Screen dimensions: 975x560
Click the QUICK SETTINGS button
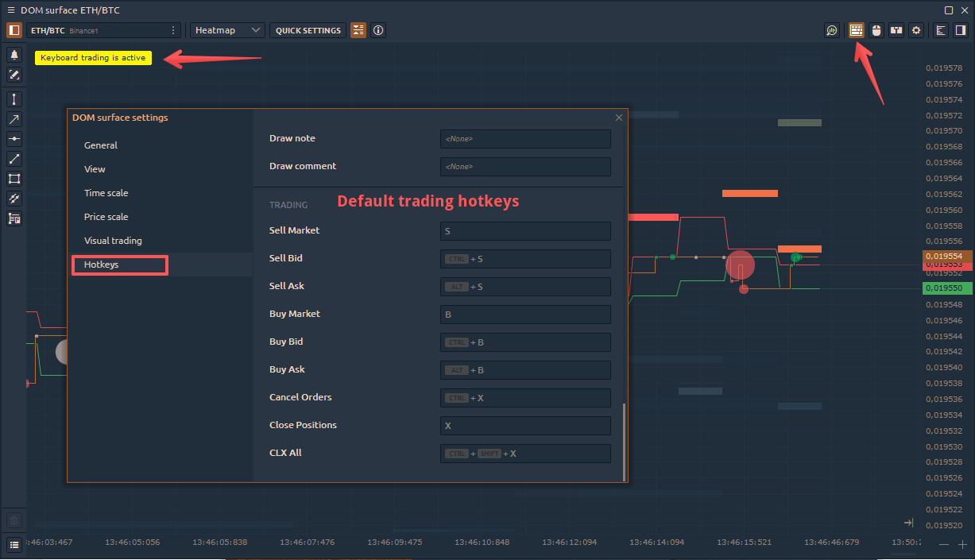(308, 30)
